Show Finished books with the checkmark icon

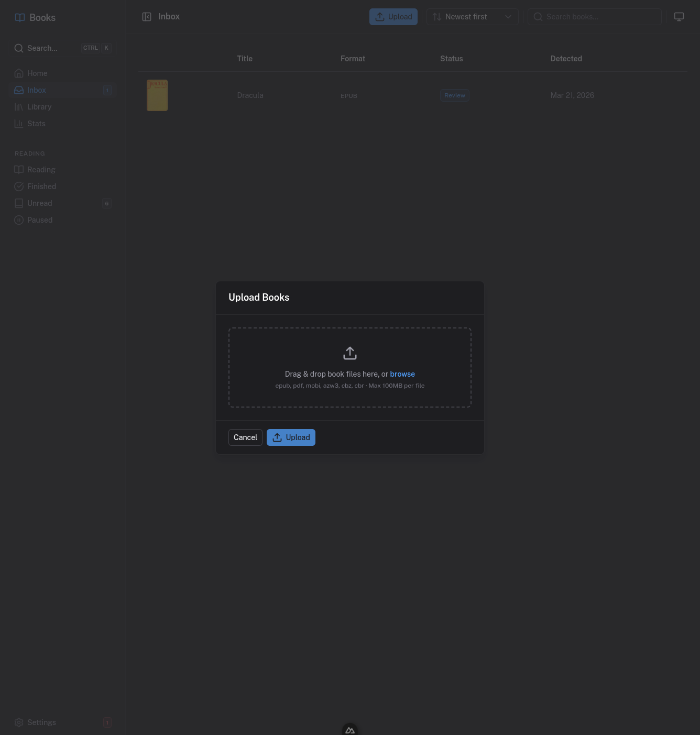click(x=19, y=186)
